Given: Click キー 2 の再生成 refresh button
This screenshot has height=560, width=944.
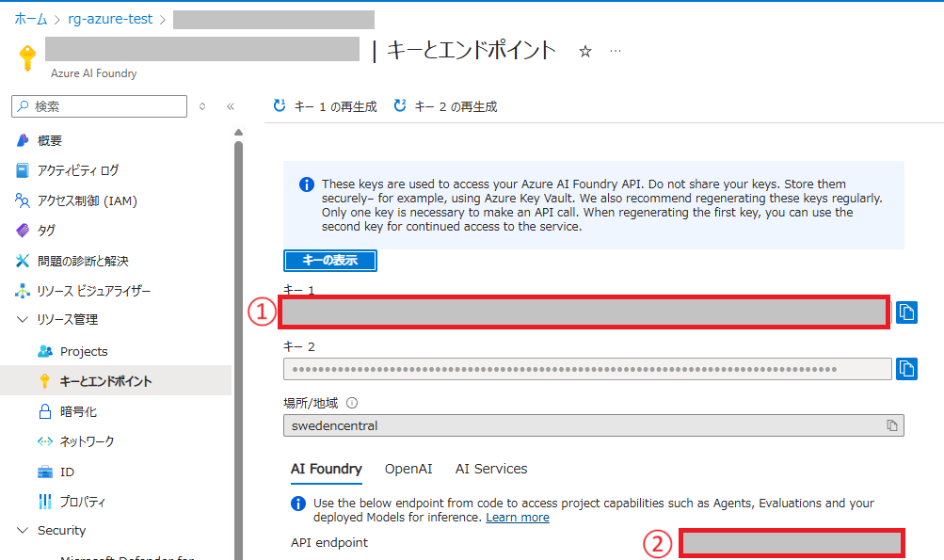Looking at the screenshot, I should click(x=445, y=106).
